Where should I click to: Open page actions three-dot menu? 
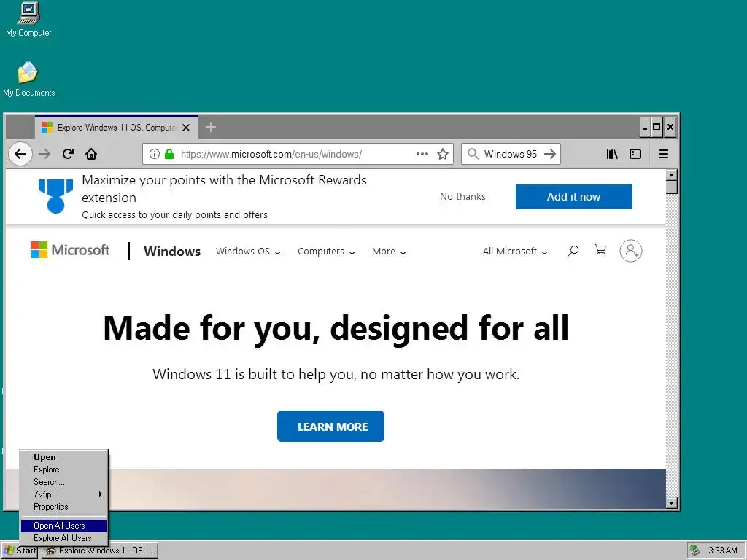pos(422,154)
